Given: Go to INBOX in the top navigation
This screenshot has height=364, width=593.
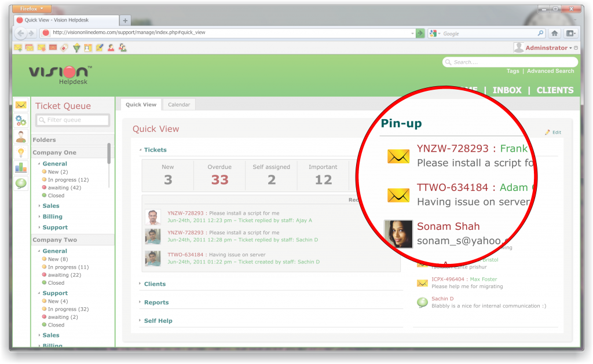Looking at the screenshot, I should point(507,90).
